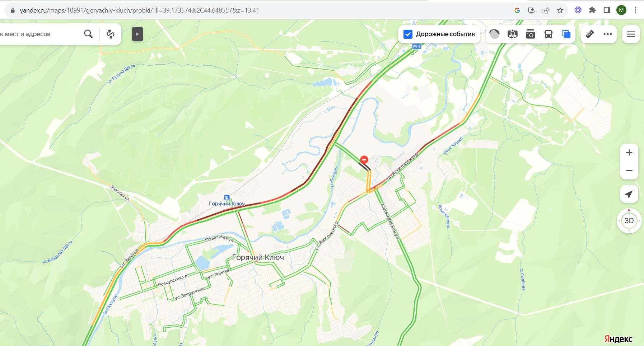Open the map layers selector icon
644x346 pixels.
tap(566, 34)
